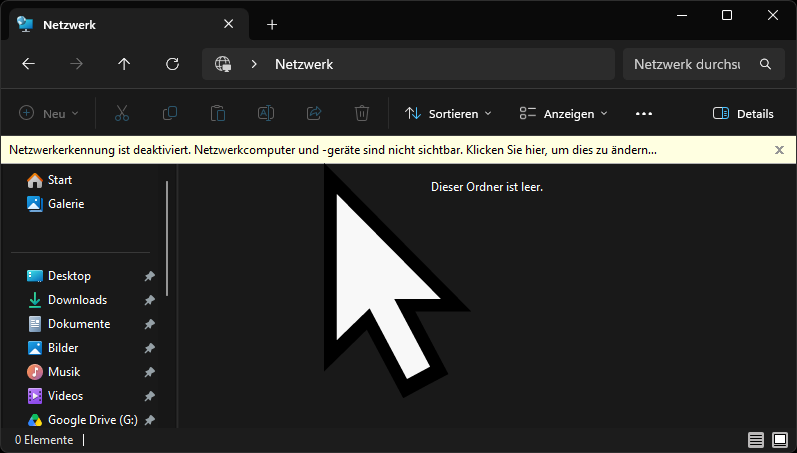The width and height of the screenshot is (797, 453).
Task: Open the pinned Desktop folder
Action: tap(59, 276)
